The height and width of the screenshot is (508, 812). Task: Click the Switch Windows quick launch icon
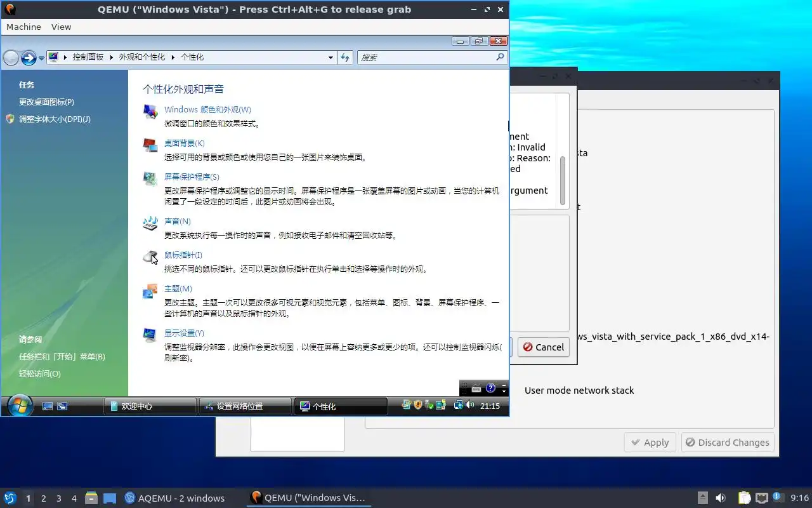[62, 406]
